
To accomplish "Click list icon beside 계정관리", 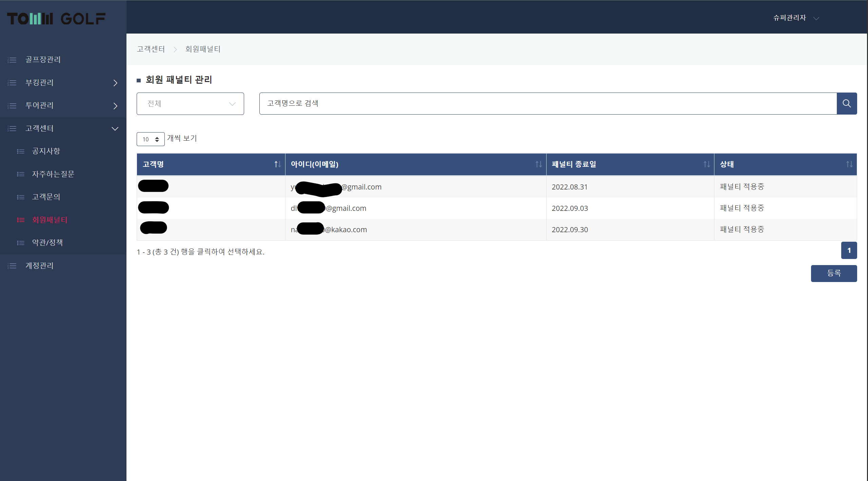I will pyautogui.click(x=12, y=266).
